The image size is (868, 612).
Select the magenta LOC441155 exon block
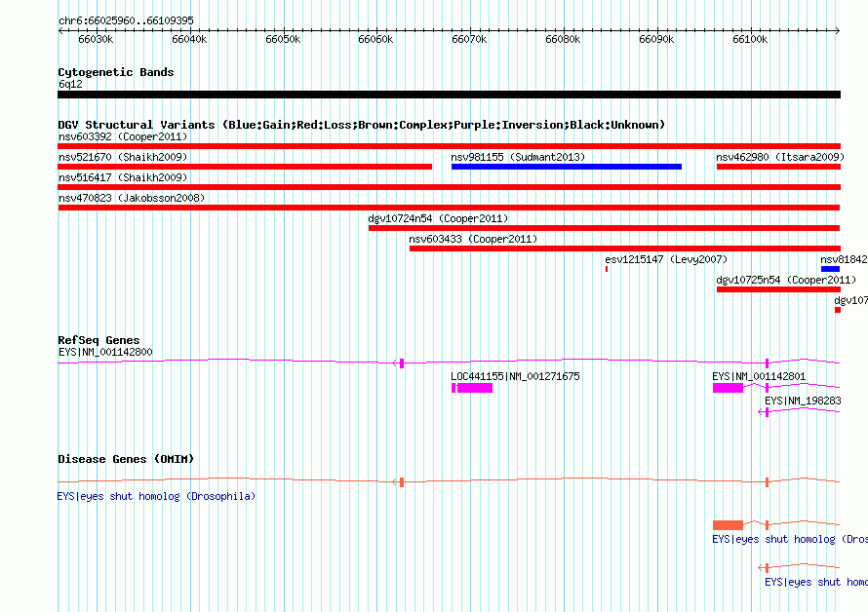[x=474, y=388]
